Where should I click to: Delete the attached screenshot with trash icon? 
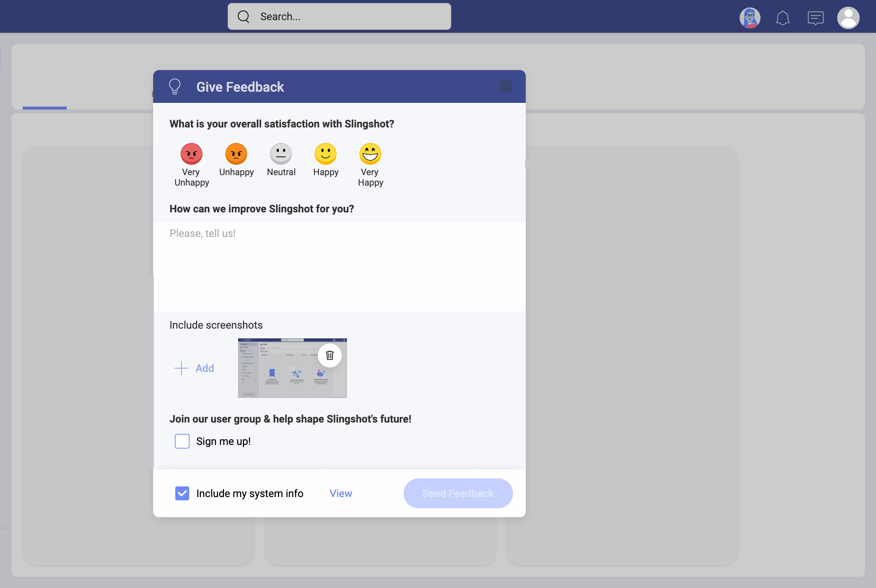(x=330, y=355)
